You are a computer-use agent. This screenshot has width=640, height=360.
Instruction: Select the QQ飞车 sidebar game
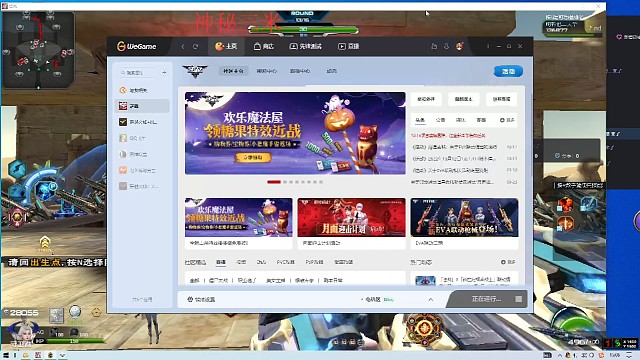142,138
